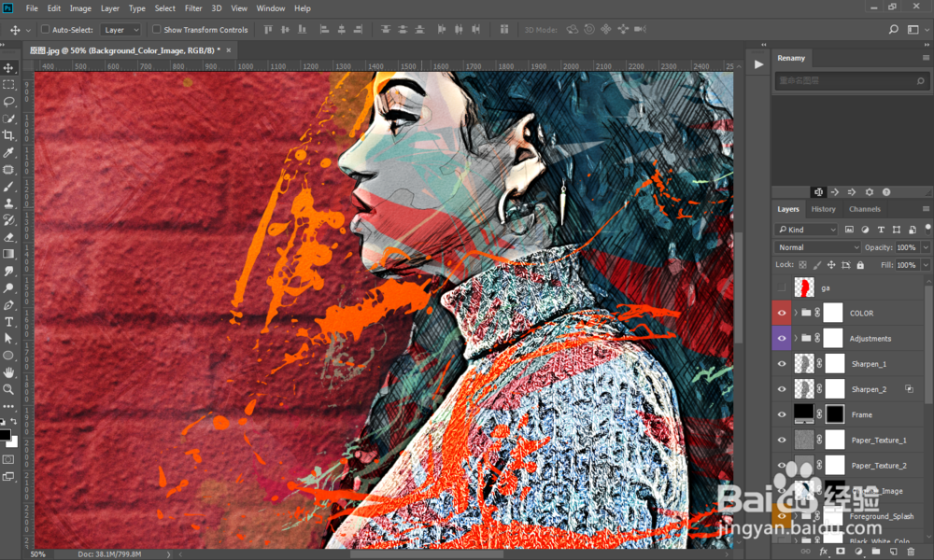Select the Zoom tool
Screen dimensions: 934x560
[x=8, y=389]
